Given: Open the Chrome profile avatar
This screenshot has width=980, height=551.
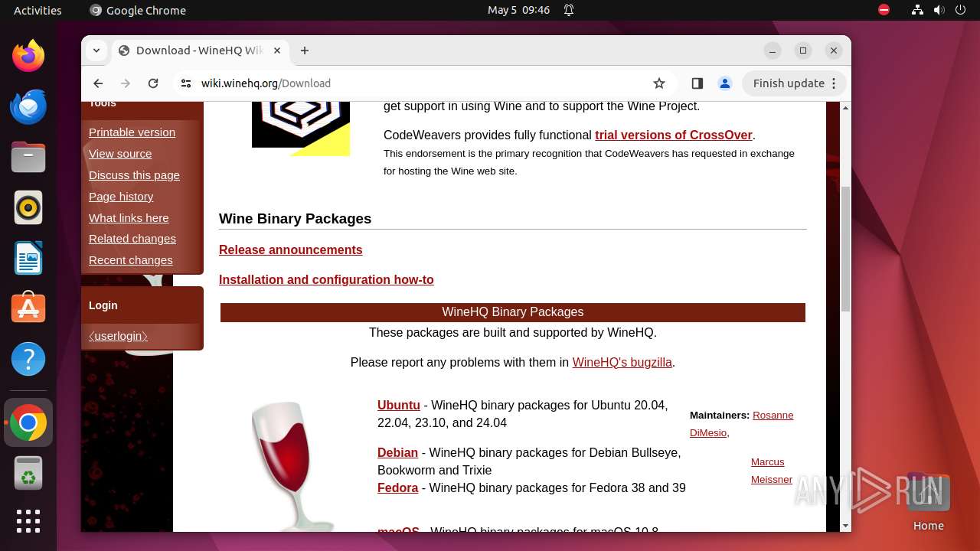Looking at the screenshot, I should click(x=724, y=83).
